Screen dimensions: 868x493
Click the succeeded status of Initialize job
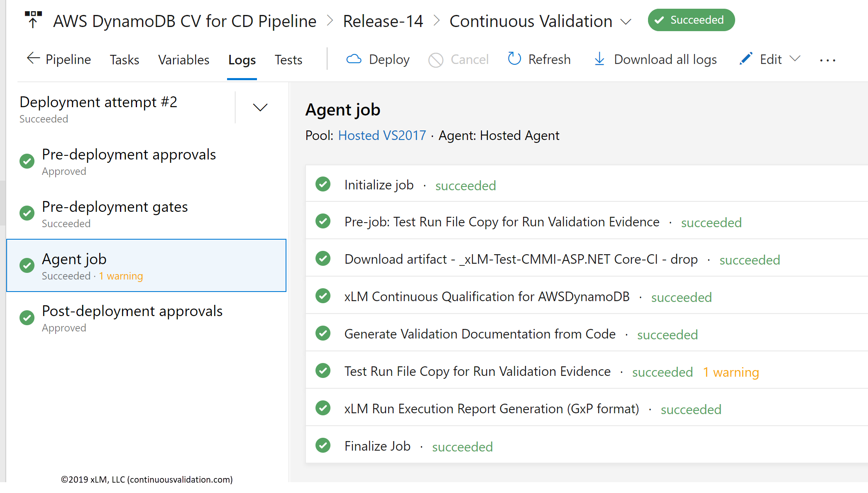tap(466, 186)
